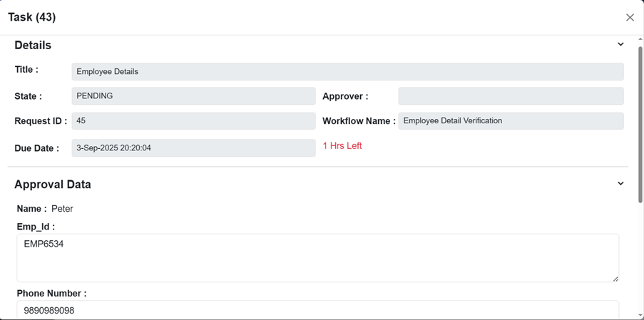Click the Emp_Id textarea resize handle
The image size is (644, 320).
click(x=615, y=278)
